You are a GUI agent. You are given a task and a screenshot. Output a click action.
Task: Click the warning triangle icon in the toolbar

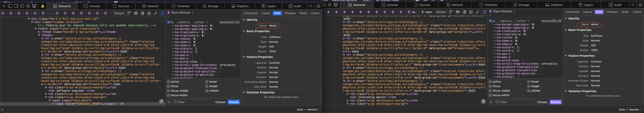(x=43, y=6)
